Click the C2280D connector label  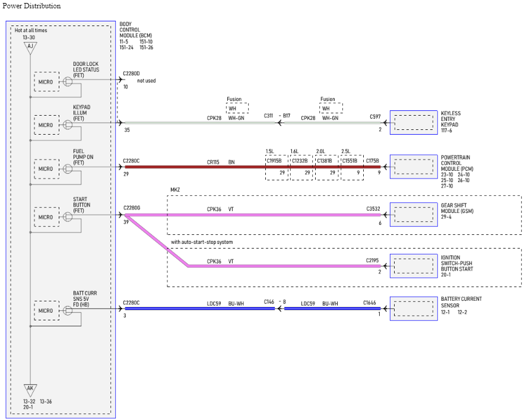(x=131, y=73)
